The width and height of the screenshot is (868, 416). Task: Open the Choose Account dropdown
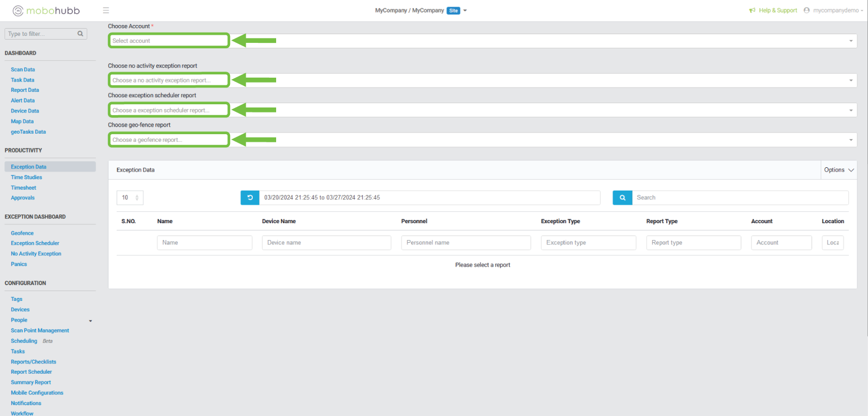[x=482, y=41]
